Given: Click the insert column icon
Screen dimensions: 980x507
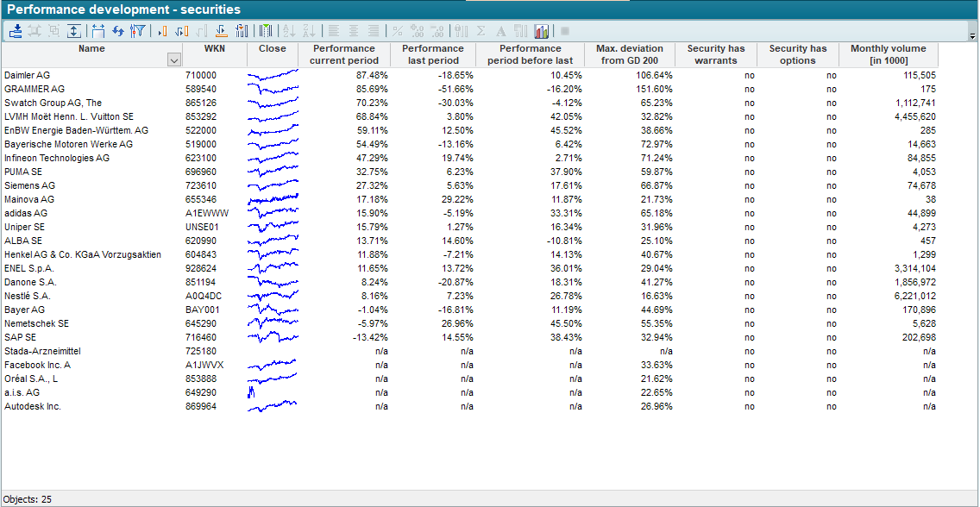Looking at the screenshot, I should 161,31.
